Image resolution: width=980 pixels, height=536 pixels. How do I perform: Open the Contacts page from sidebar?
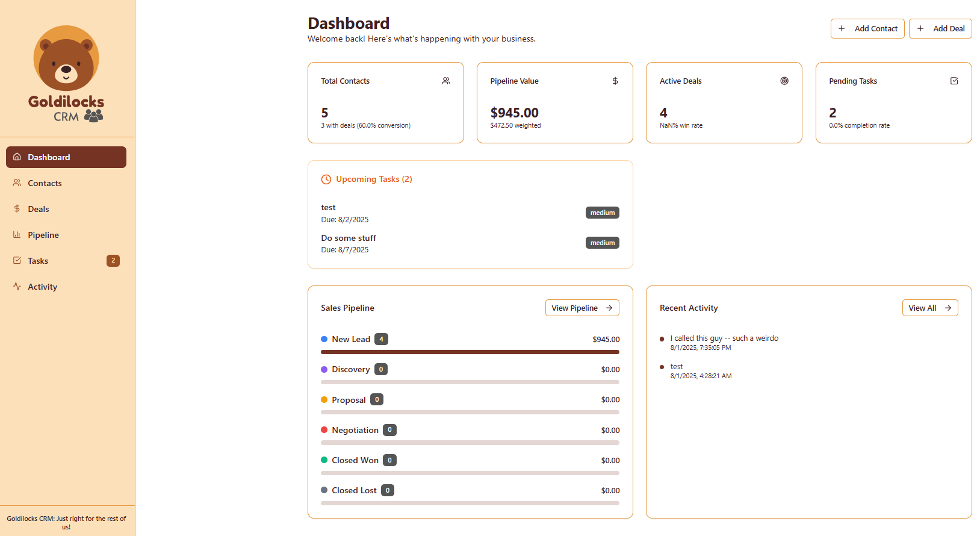(x=45, y=183)
